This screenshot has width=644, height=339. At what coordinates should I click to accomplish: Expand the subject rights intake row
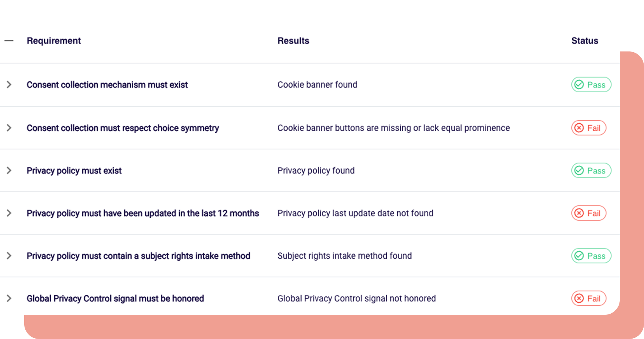[x=9, y=256]
